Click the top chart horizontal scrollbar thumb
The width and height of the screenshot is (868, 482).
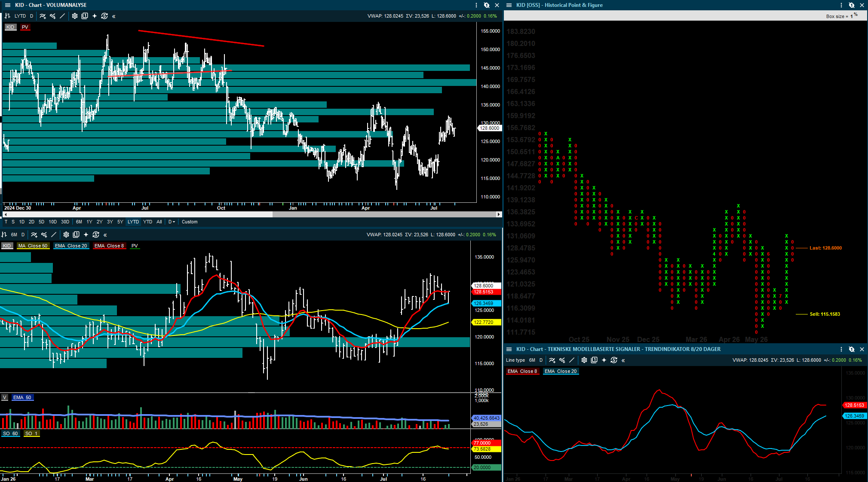(384, 214)
